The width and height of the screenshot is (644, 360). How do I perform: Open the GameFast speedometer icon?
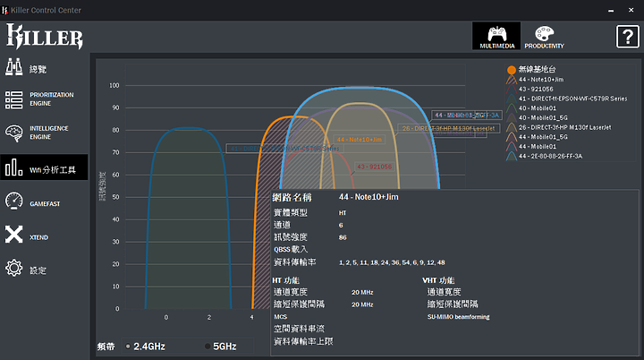(x=13, y=201)
